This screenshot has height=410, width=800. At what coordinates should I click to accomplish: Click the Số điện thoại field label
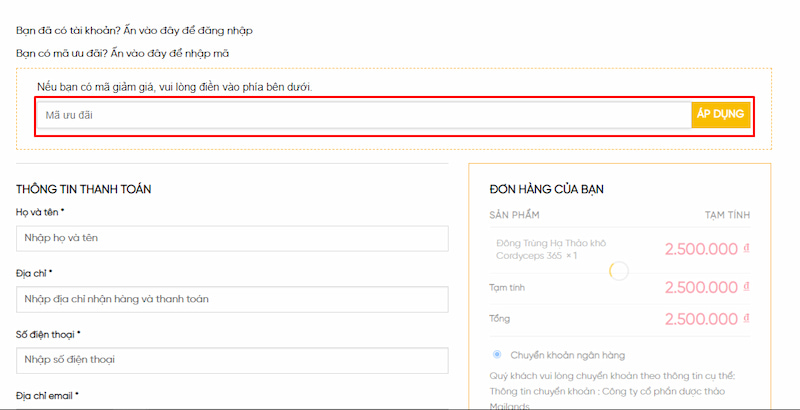pyautogui.click(x=46, y=334)
